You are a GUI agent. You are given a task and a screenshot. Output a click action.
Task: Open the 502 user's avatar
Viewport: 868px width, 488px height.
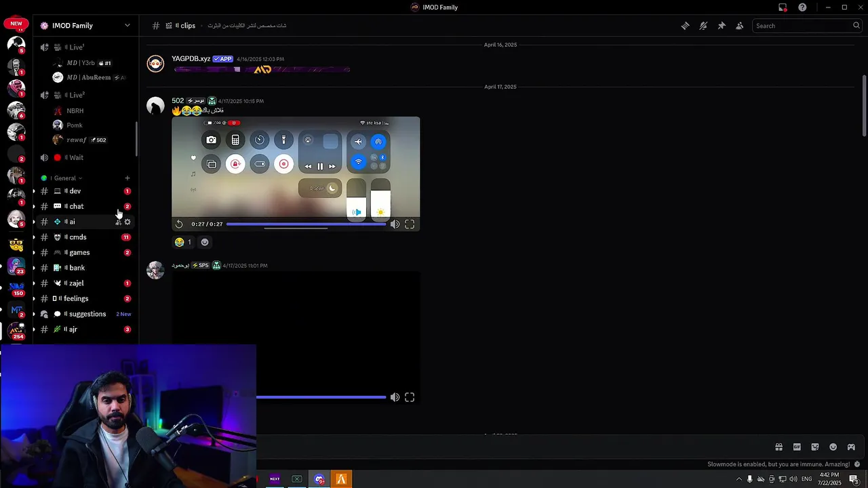click(155, 106)
